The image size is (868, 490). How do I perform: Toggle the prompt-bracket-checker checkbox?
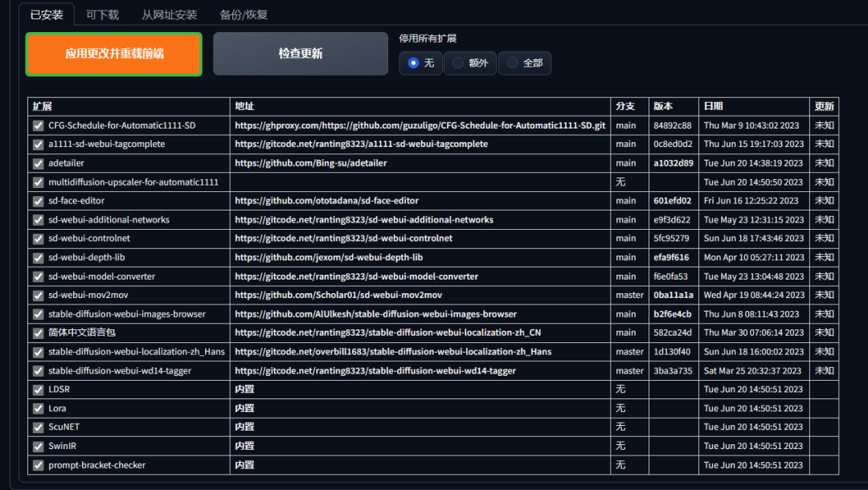(x=39, y=465)
